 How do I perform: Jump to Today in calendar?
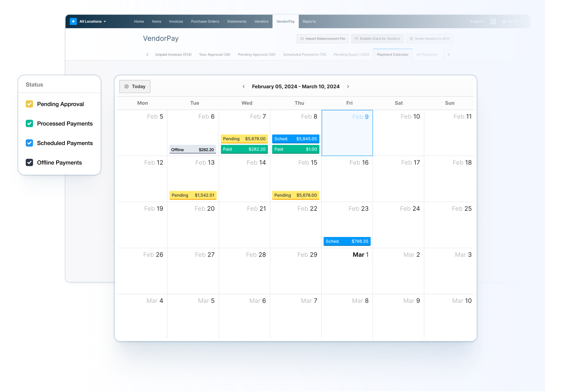[x=135, y=86]
